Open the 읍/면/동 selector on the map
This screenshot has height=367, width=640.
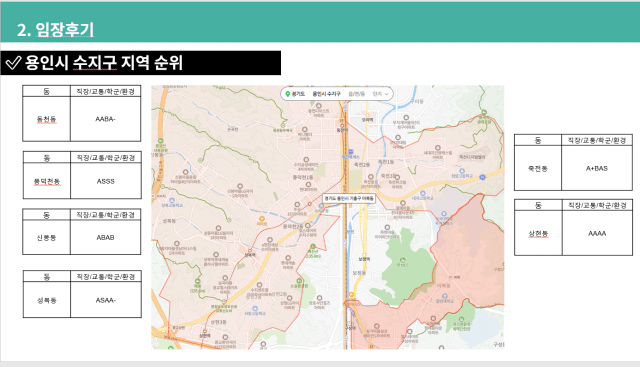[x=356, y=94]
